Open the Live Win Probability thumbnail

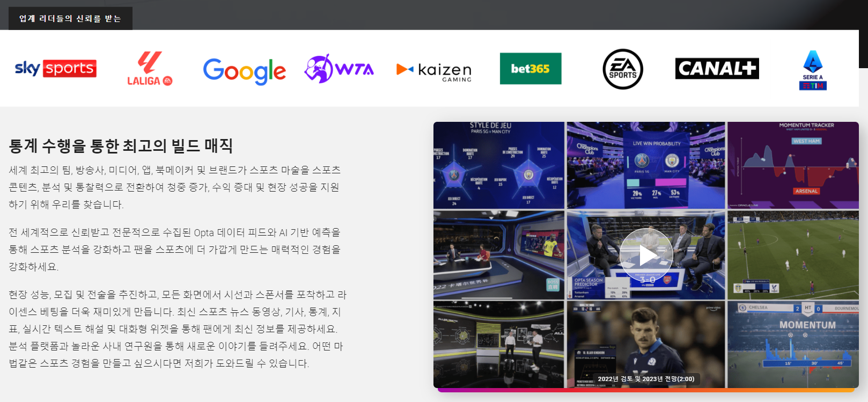[x=646, y=165]
